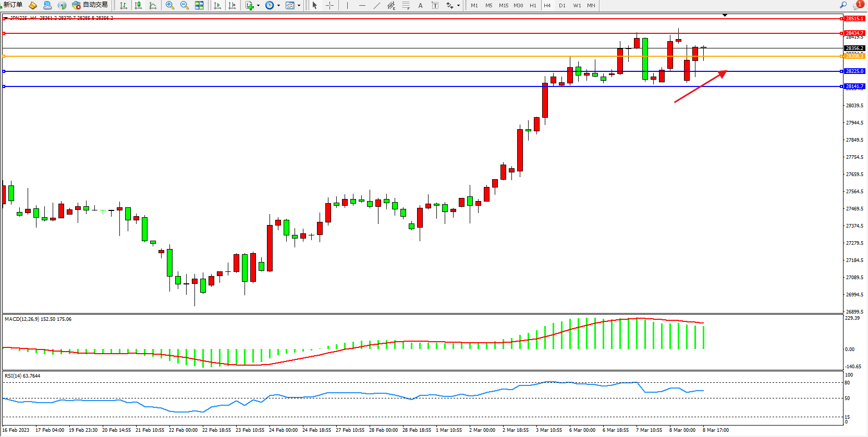Image resolution: width=868 pixels, height=437 pixels.
Task: Open the chat notification with badge 1
Action: (858, 5)
